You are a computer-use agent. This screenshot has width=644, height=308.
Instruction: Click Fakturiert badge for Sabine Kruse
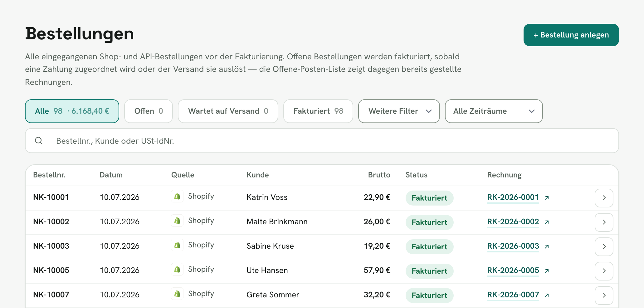pos(429,246)
